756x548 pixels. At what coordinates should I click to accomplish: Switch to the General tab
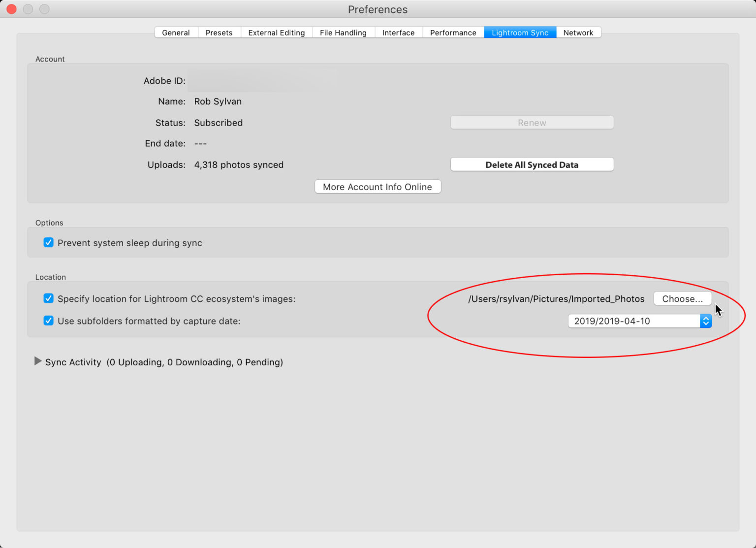coord(176,32)
